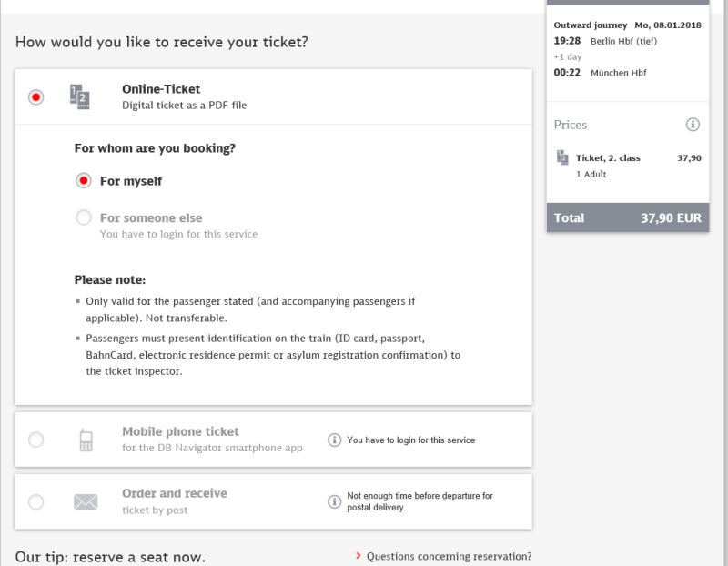
Task: Click the Prices section heading
Action: coord(571,125)
